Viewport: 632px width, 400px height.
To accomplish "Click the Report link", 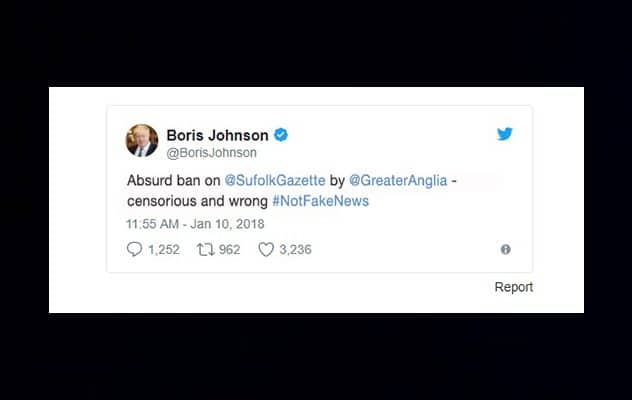I will tap(514, 287).
